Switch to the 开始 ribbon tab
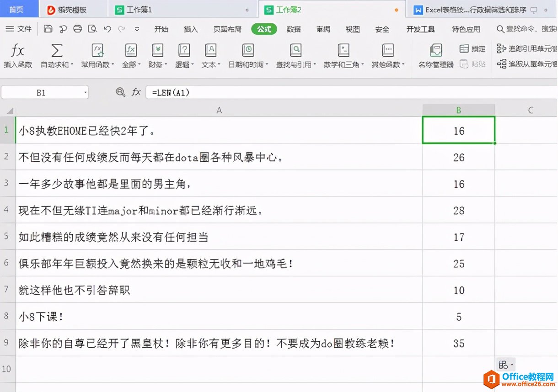This screenshot has width=558, height=392. tap(161, 29)
